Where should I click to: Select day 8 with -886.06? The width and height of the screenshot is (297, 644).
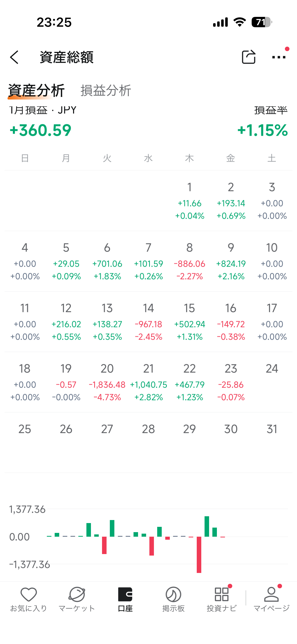pyautogui.click(x=189, y=261)
